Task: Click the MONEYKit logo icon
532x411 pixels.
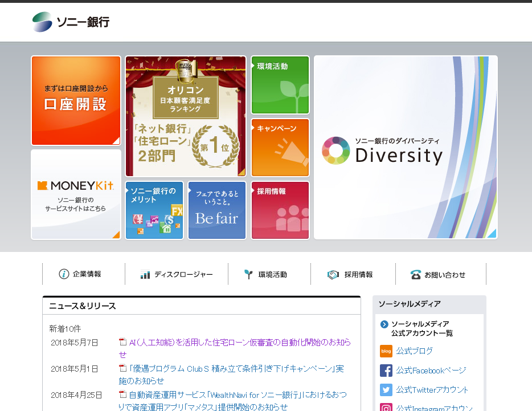Action: point(42,185)
